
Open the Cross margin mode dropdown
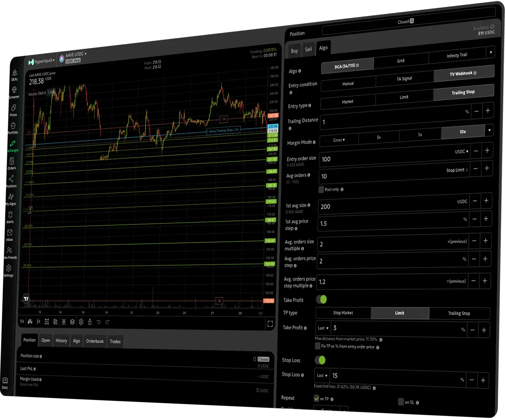339,140
